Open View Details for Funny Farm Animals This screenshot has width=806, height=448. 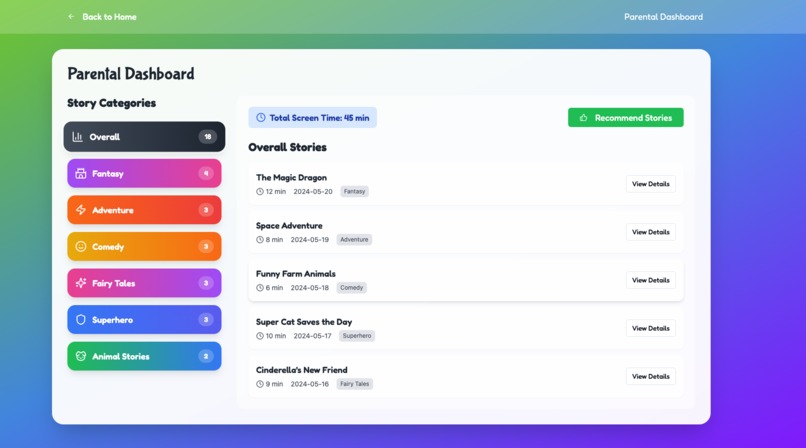(651, 280)
